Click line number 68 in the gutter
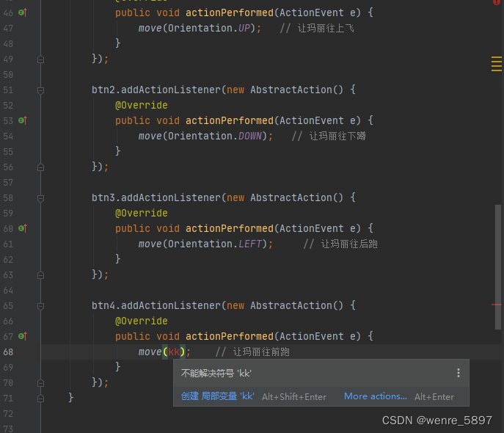 (8, 352)
